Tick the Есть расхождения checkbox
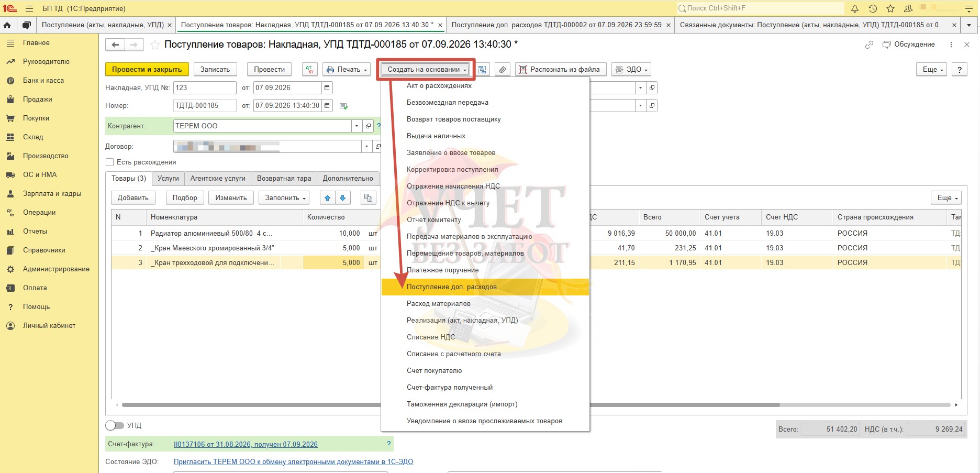Viewport: 980px width, 473px height. (109, 162)
